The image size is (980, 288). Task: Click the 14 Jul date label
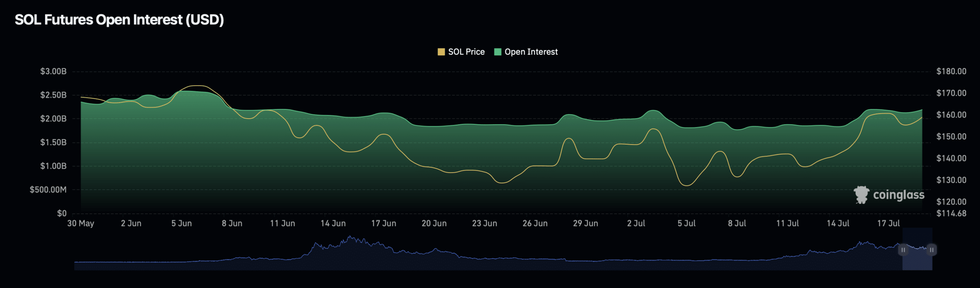[x=838, y=223]
